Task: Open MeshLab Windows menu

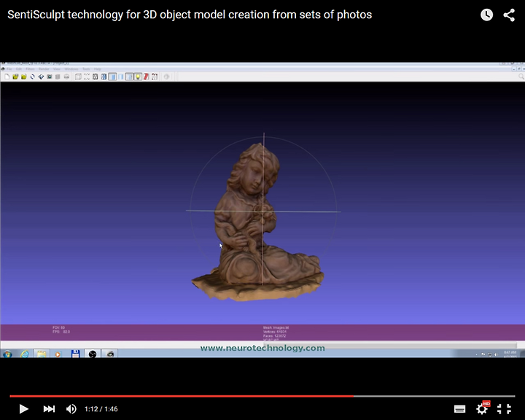Action: tap(71, 69)
